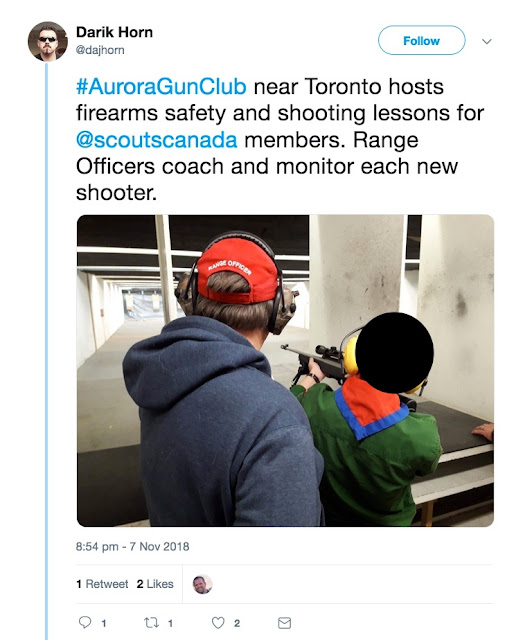
Task: Like the tweet with the heart icon
Action: pos(218,622)
